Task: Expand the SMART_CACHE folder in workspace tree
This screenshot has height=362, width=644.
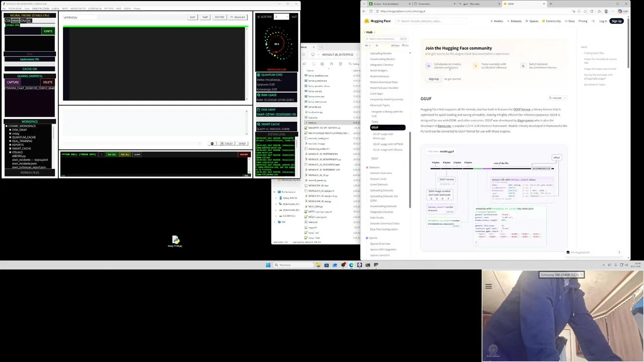Action: [10, 149]
